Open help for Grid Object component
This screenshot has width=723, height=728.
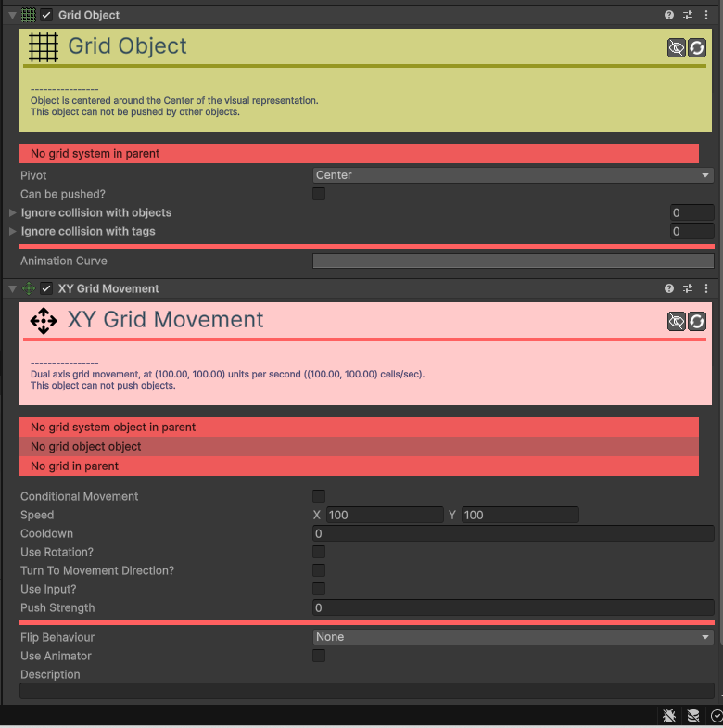[x=669, y=15]
